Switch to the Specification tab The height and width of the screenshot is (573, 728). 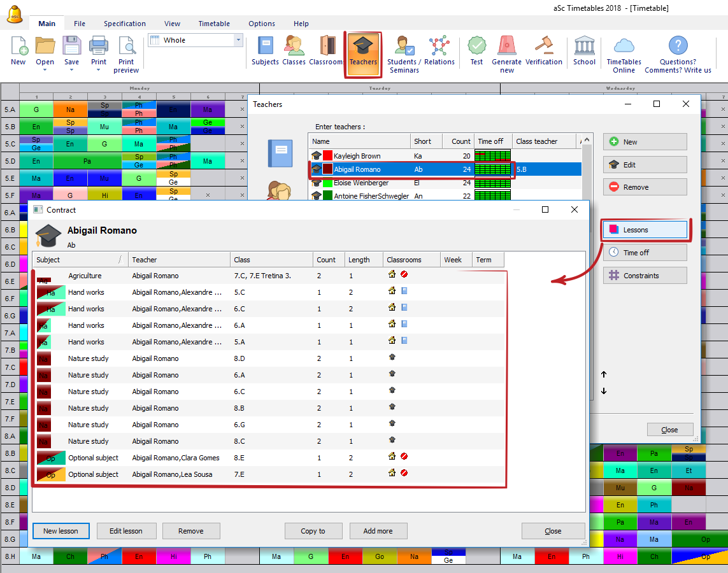click(125, 24)
